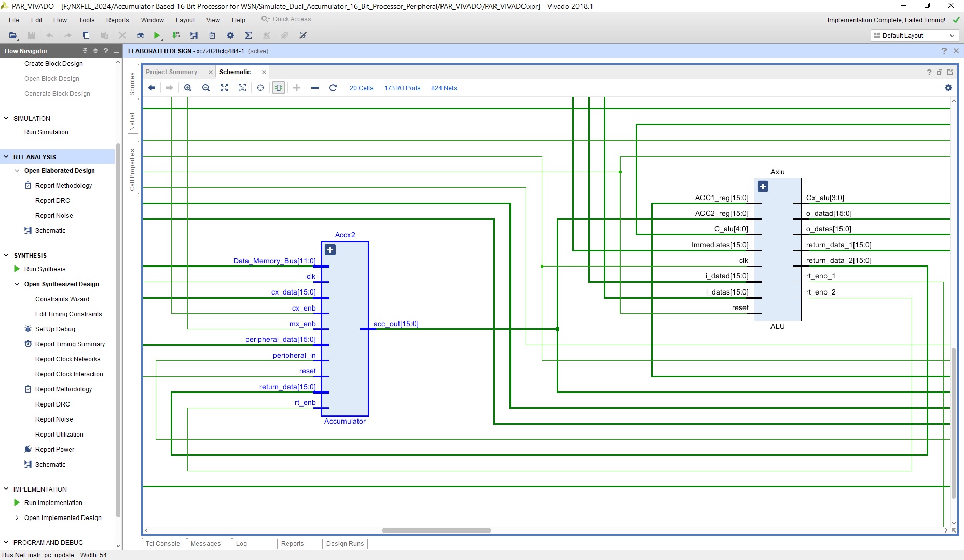Click the green Run flow arrow
Image resolution: width=964 pixels, height=560 pixels.
pos(157,35)
